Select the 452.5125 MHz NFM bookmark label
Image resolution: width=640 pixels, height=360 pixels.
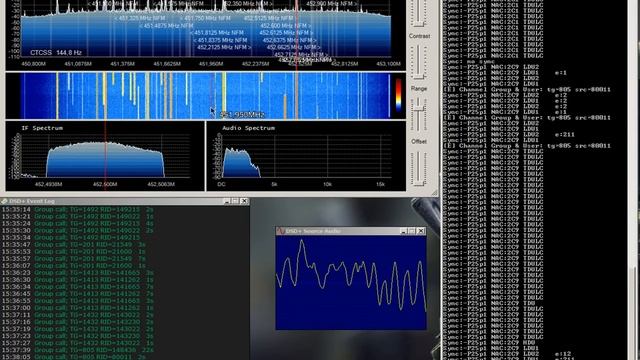pyautogui.click(x=269, y=18)
